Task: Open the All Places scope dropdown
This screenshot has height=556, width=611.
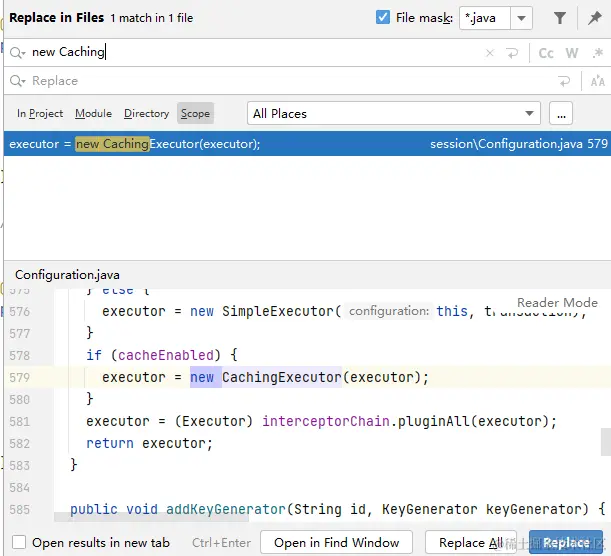Action: pos(394,113)
